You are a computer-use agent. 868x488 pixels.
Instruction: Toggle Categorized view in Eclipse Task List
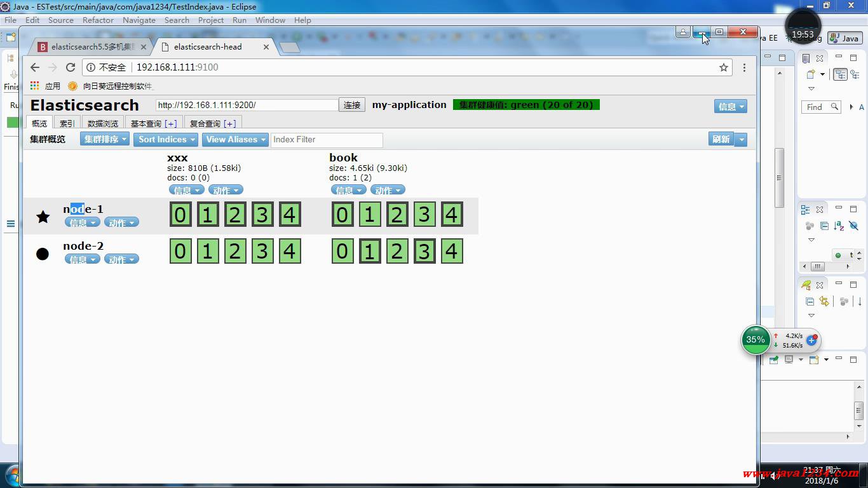840,74
